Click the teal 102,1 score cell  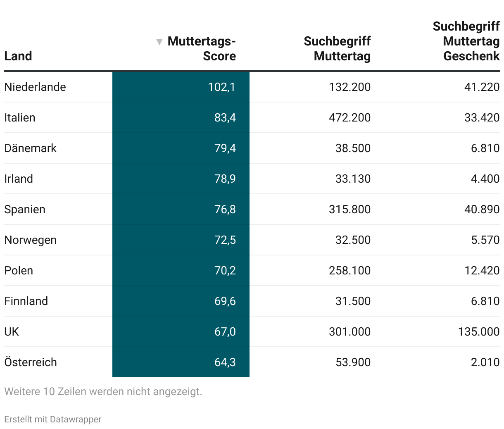tap(221, 87)
